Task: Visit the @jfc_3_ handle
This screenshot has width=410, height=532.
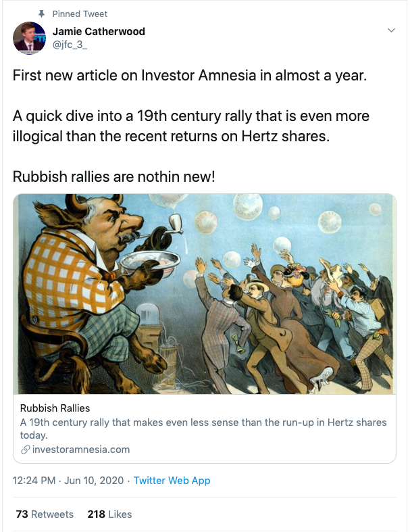Action: (70, 45)
